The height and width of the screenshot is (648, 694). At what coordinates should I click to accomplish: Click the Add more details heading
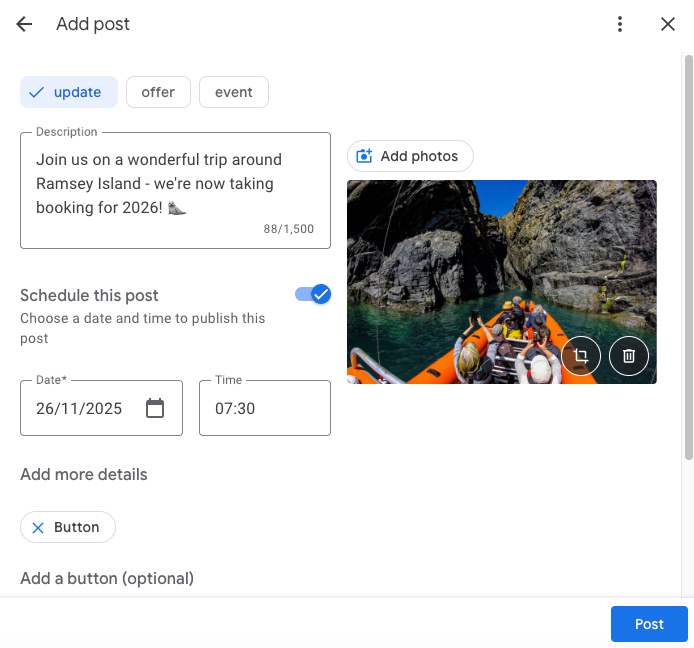click(x=84, y=474)
